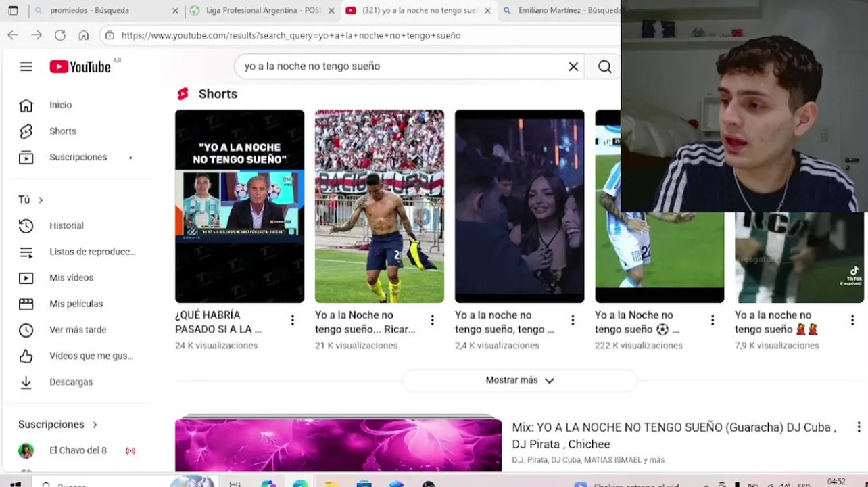Click the Ver más tarde clock icon

(x=26, y=330)
